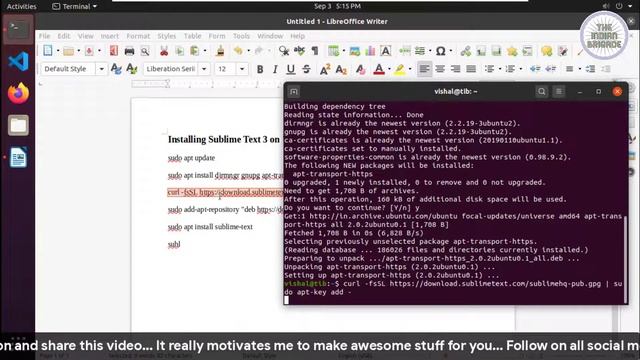
Task: Open Firefox from the dock
Action: coord(18,93)
